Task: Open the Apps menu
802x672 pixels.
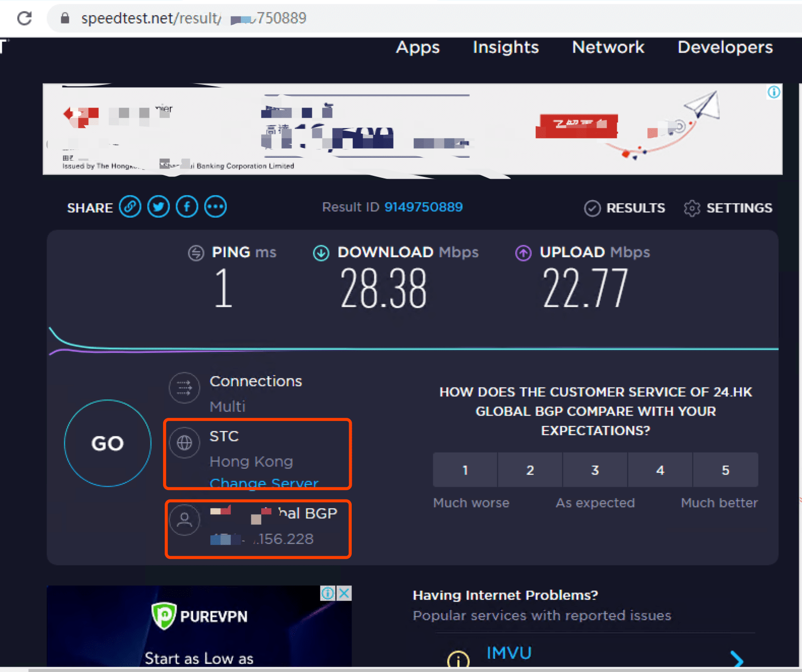Action: point(418,47)
